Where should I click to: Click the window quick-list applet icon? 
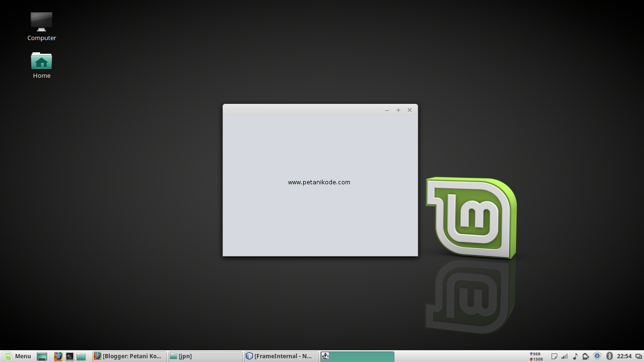pos(638,356)
